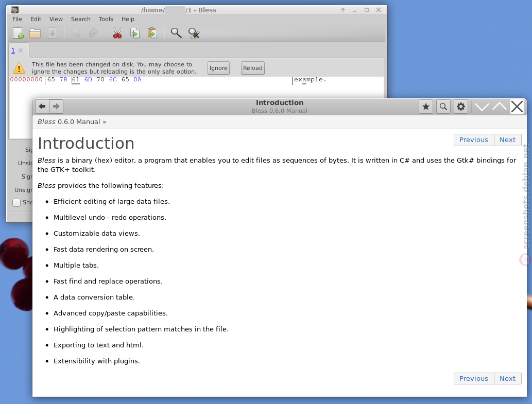Select hex byte 0A in the editor
Image resolution: width=532 pixels, height=404 pixels.
coord(138,80)
